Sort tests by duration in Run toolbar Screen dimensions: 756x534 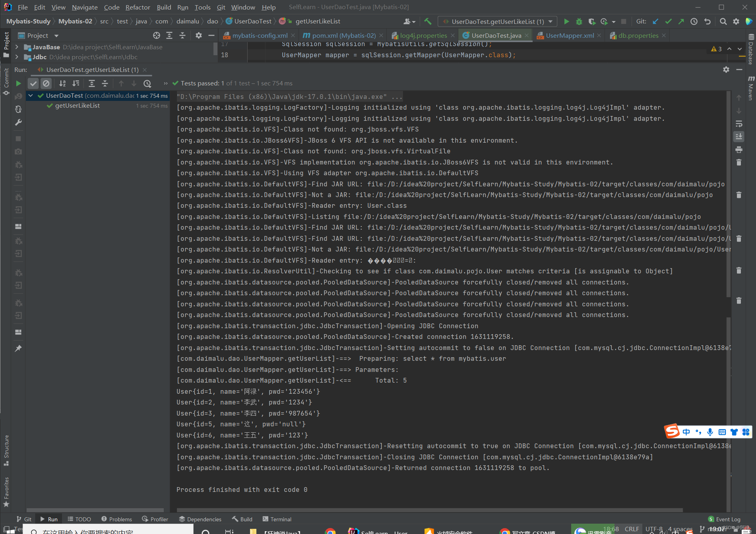pos(76,83)
